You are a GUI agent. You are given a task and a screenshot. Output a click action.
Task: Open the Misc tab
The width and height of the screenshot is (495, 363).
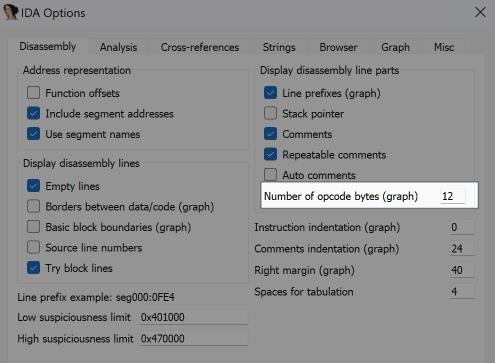pyautogui.click(x=444, y=47)
